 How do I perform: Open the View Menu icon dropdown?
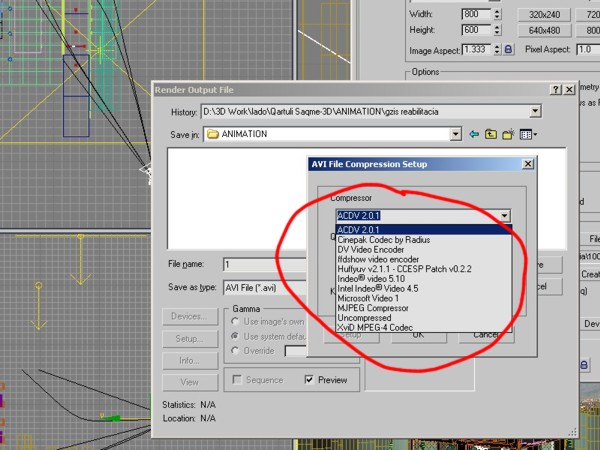527,134
